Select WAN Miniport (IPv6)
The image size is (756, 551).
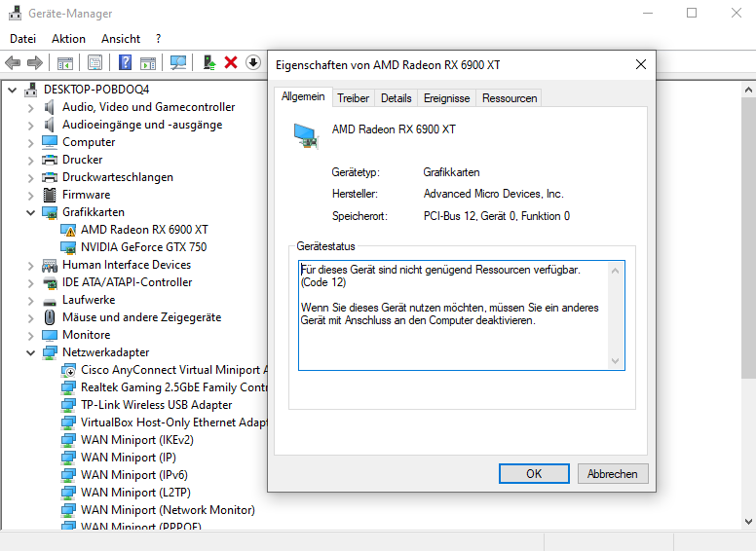(x=134, y=475)
